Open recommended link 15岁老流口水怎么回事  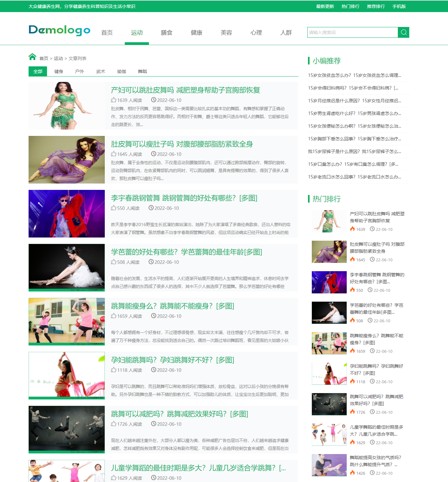tap(354, 177)
